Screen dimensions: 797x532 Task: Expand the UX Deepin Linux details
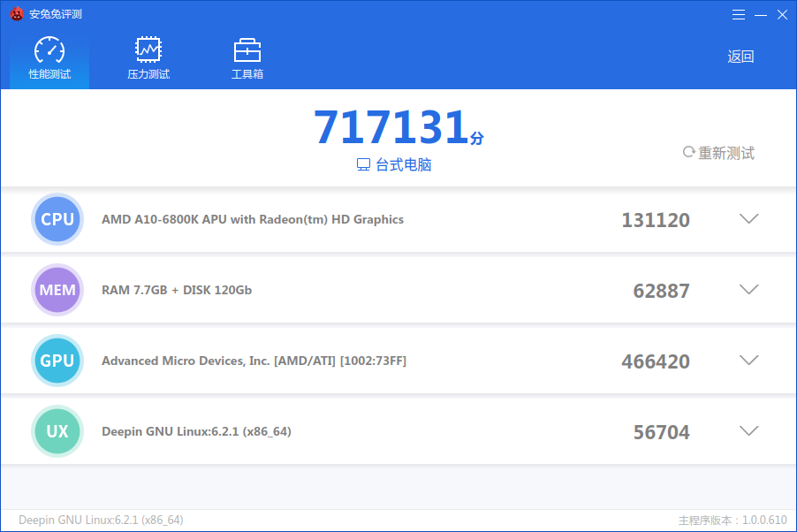pos(748,430)
